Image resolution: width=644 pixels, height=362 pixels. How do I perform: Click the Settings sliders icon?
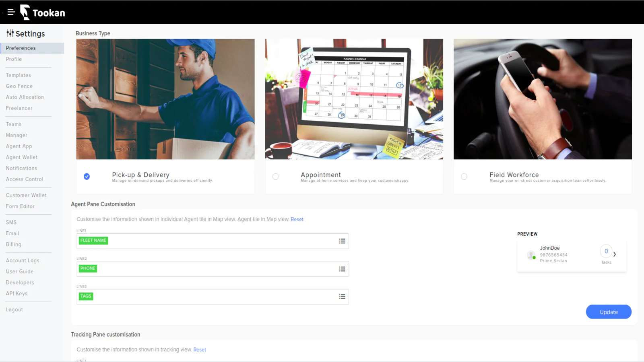[10, 33]
